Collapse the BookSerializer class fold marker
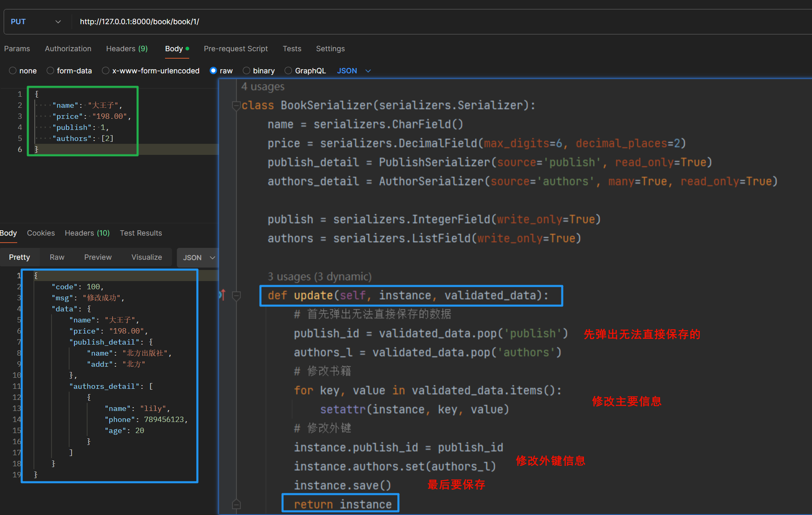Screen dimensions: 812x515 [236, 106]
